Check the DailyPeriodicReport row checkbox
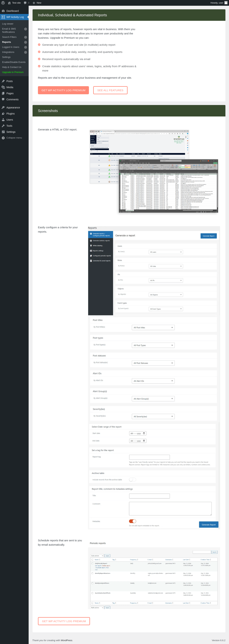This screenshot has width=229, height=644. [x=92, y=564]
